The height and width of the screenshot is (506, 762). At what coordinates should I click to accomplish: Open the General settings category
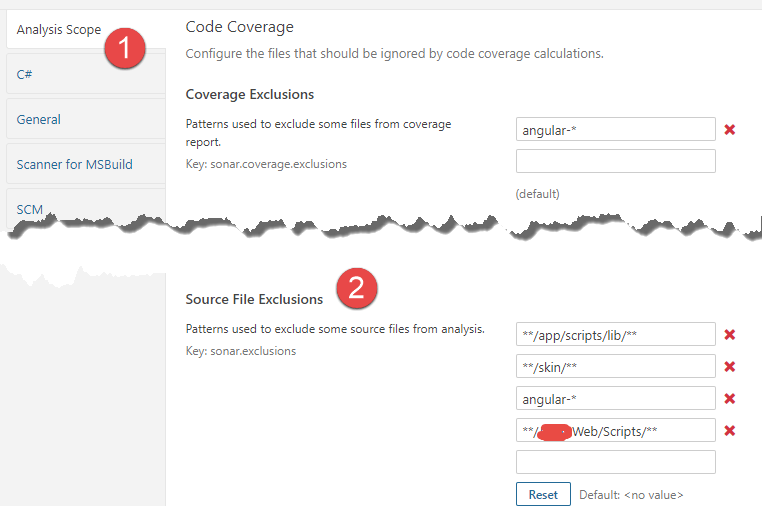point(38,120)
